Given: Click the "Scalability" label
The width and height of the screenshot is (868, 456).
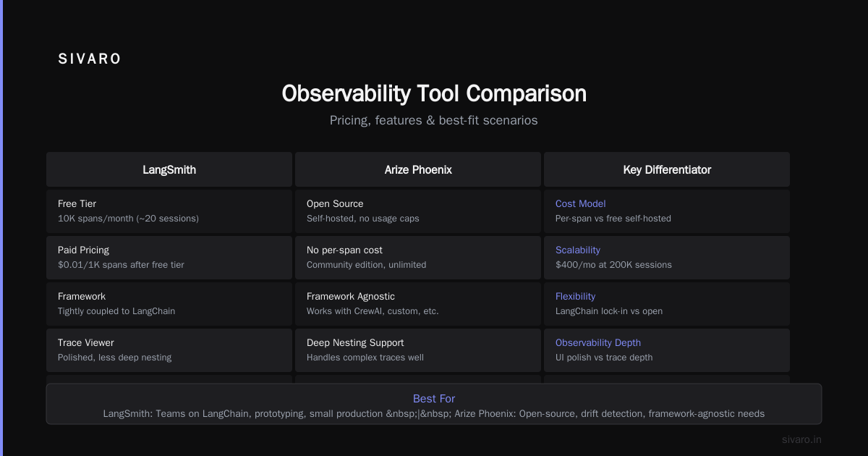Looking at the screenshot, I should point(578,250).
